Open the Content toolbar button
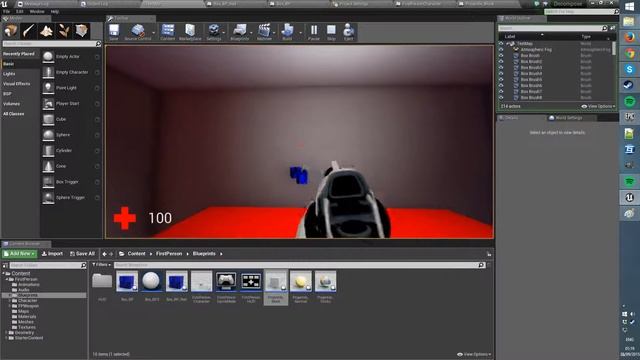The image size is (640, 360). [167, 32]
